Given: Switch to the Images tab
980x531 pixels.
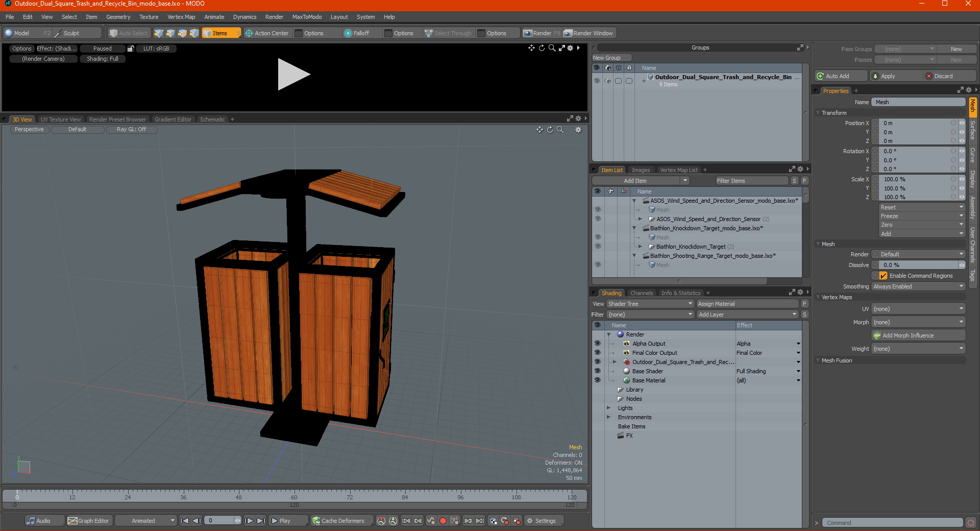Looking at the screenshot, I should click(641, 170).
